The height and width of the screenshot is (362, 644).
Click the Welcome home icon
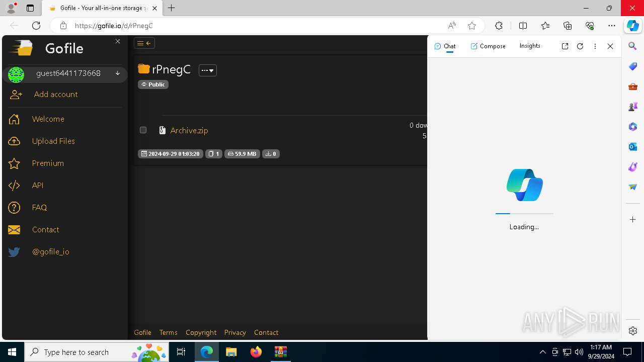[x=14, y=119]
